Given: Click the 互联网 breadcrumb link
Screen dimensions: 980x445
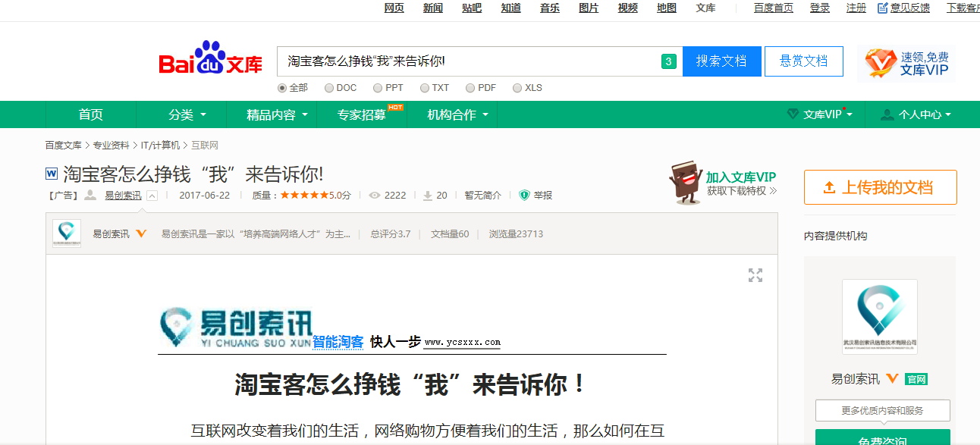Looking at the screenshot, I should pyautogui.click(x=205, y=145).
